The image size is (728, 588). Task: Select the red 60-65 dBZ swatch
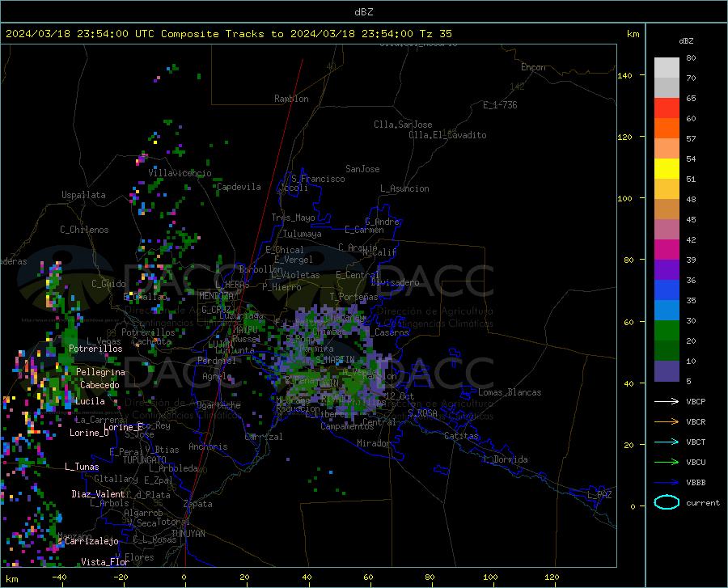[667, 108]
